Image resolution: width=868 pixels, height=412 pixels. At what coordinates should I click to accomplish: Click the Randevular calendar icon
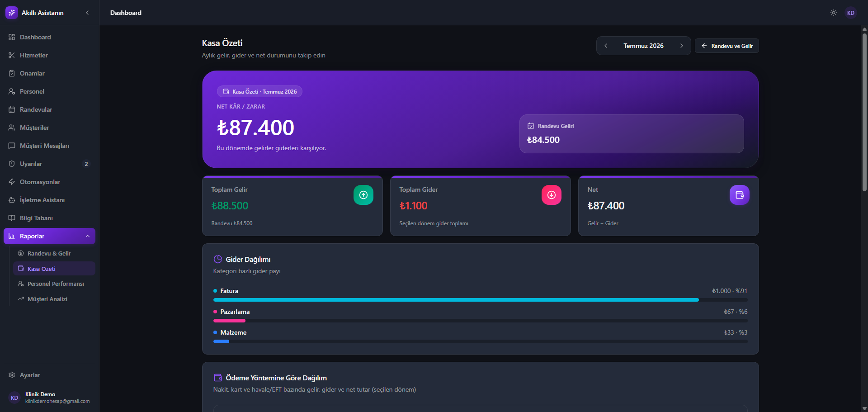tap(12, 109)
